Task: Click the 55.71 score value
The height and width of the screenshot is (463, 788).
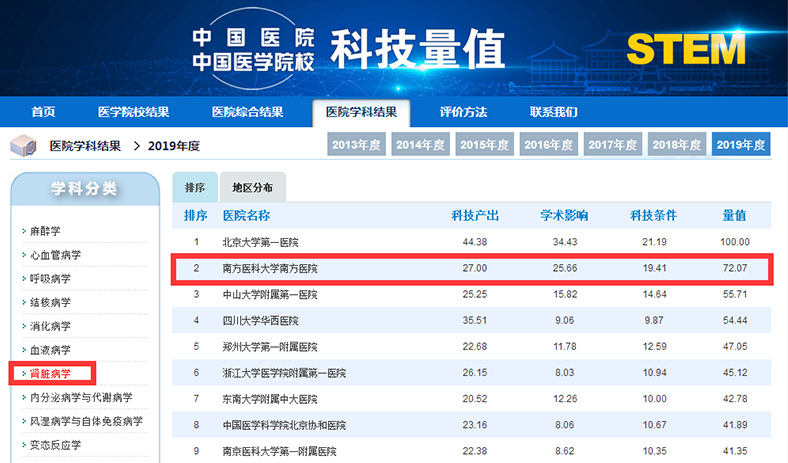Action: click(x=735, y=294)
